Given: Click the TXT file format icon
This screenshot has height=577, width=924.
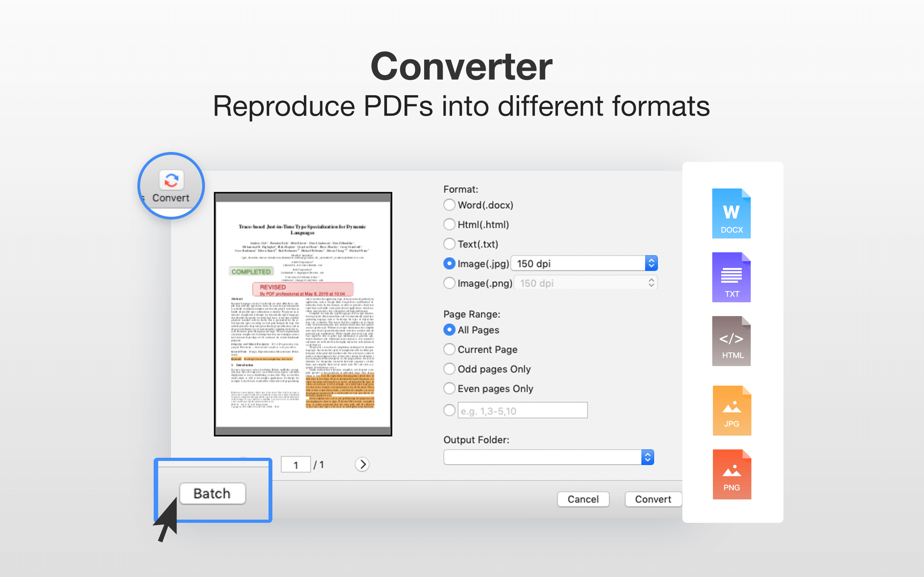Looking at the screenshot, I should tap(731, 277).
